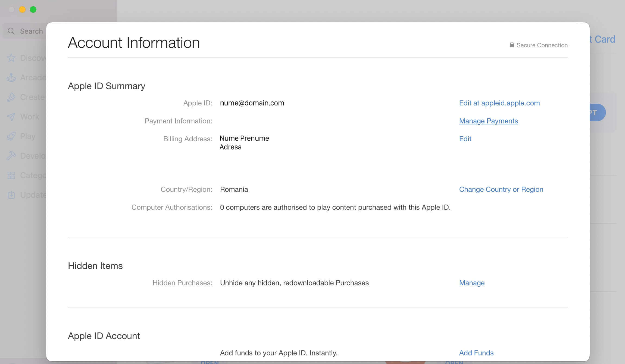Click Apple ID email input field

[252, 103]
